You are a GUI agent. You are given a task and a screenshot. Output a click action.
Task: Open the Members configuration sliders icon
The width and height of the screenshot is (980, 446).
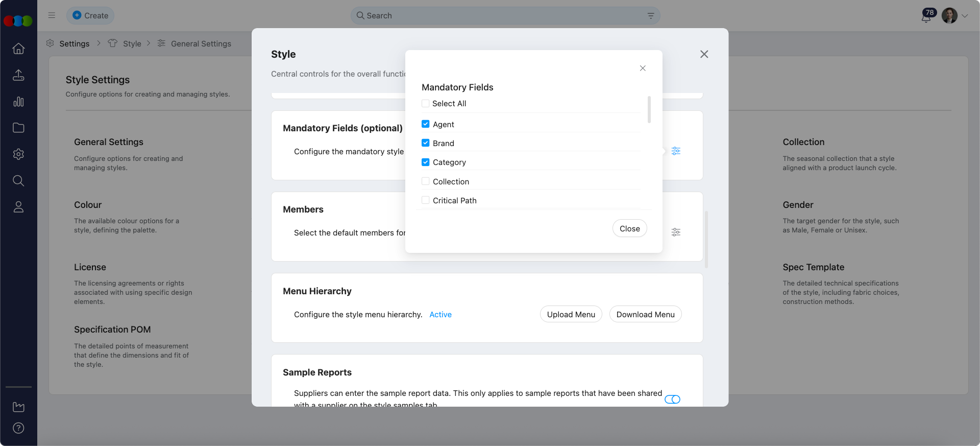click(x=676, y=232)
